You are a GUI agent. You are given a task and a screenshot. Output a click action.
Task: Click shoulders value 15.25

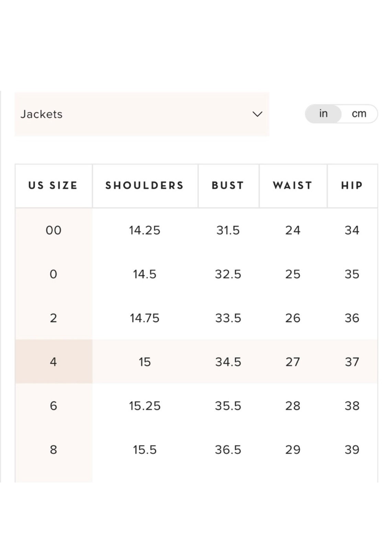coord(145,406)
